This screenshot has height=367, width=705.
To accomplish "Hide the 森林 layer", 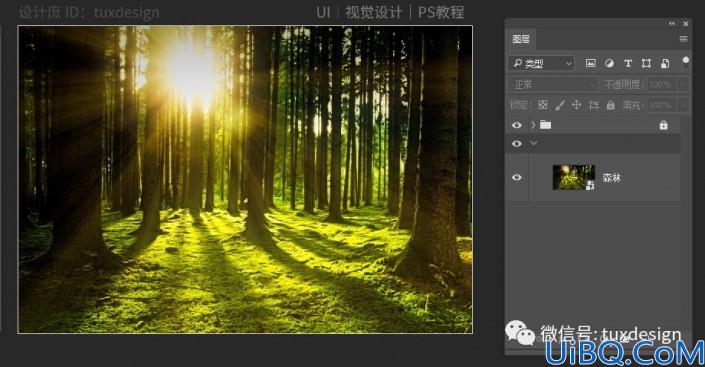I will [517, 177].
